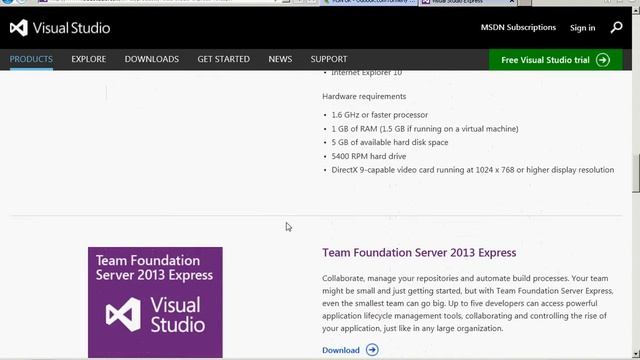
Task: Click the scrollbar down arrow
Action: [x=636, y=354]
